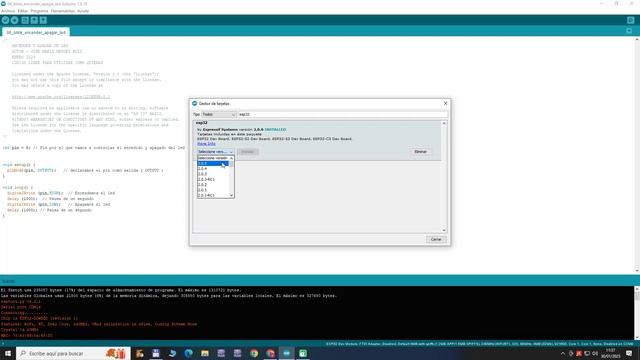Click the console scroll-down arrow
This screenshot has width=640, height=360.
[637, 337]
